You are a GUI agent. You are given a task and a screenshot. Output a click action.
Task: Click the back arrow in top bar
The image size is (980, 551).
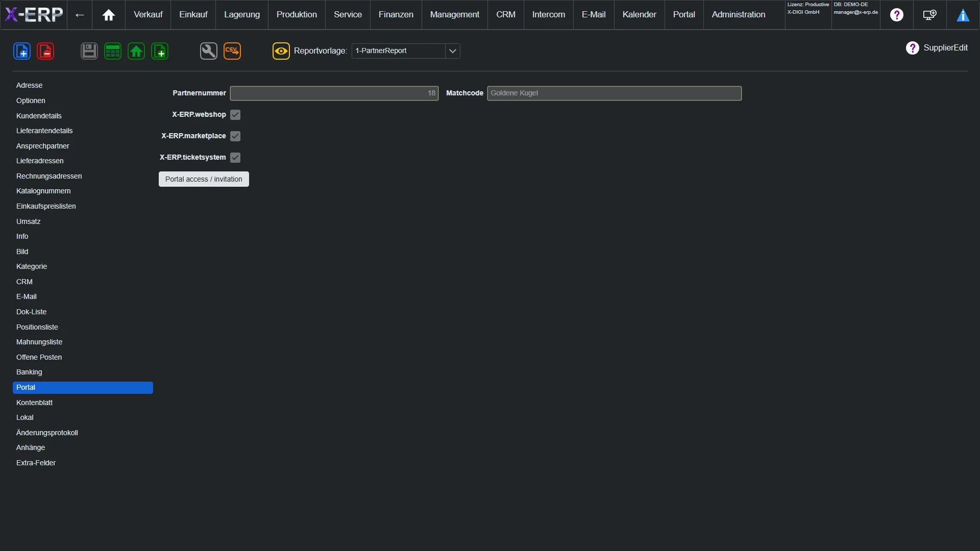click(x=80, y=15)
